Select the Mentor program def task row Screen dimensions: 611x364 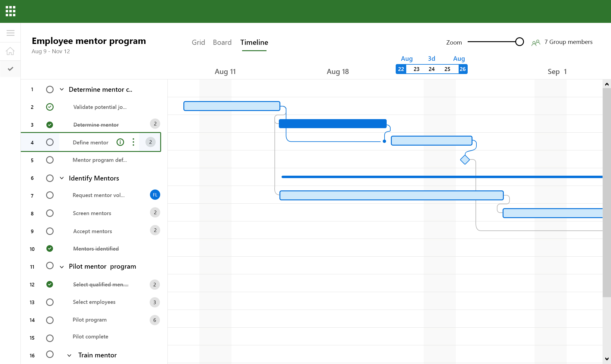tap(100, 160)
